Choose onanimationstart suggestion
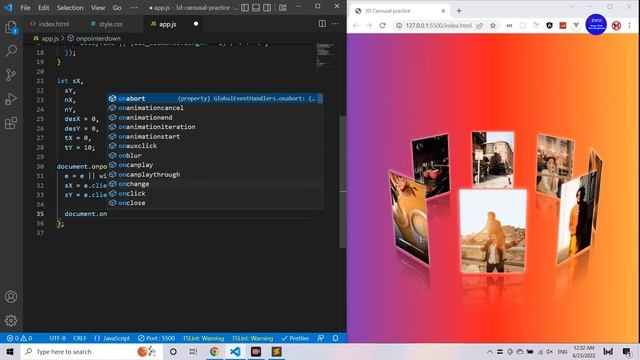The height and width of the screenshot is (360, 640). (x=215, y=136)
